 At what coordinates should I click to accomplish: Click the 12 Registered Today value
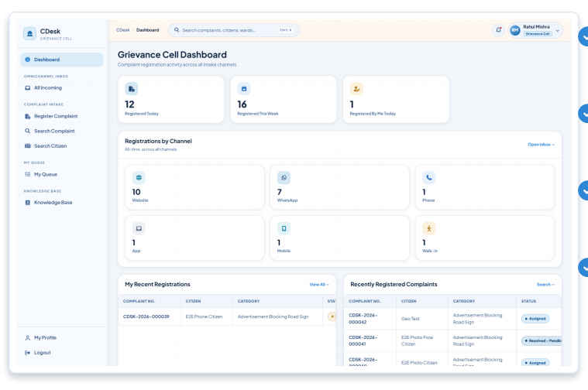pyautogui.click(x=129, y=104)
